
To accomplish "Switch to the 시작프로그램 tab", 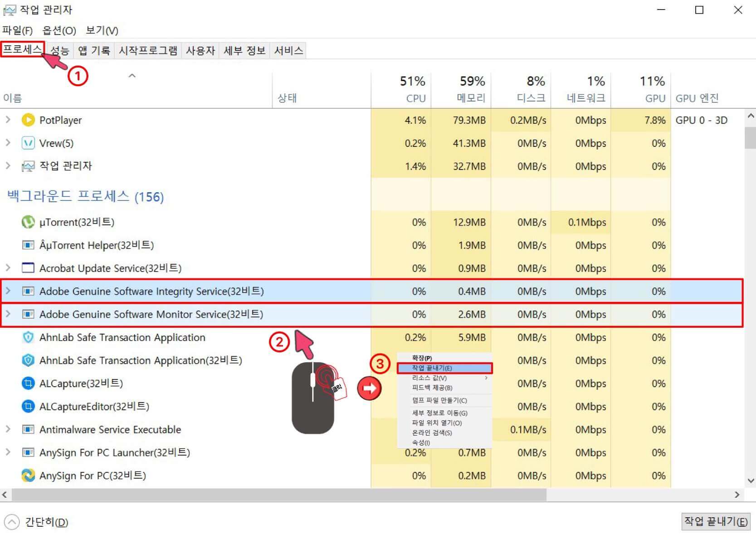I will click(x=148, y=50).
